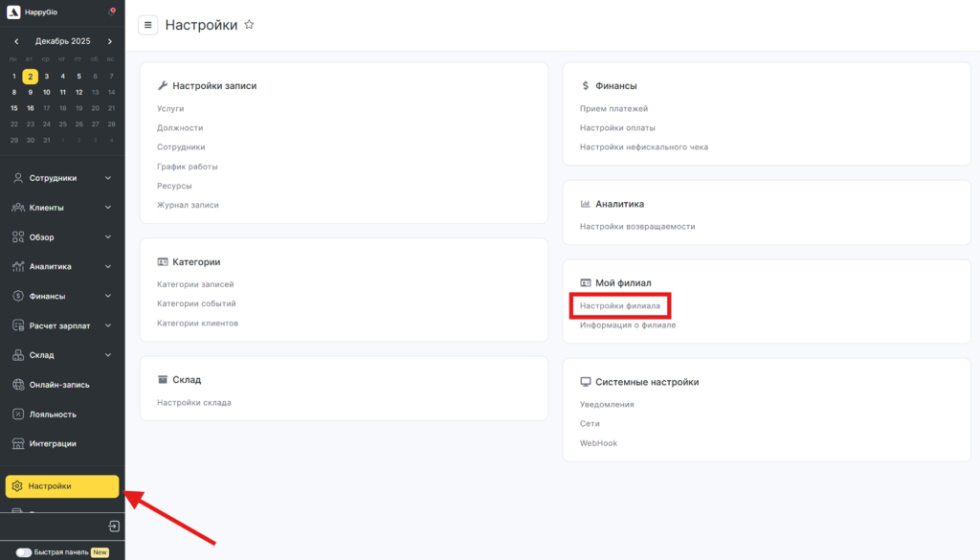This screenshot has width=980, height=560.
Task: Click the Онлайн-запись globe icon in sidebar
Action: click(18, 385)
